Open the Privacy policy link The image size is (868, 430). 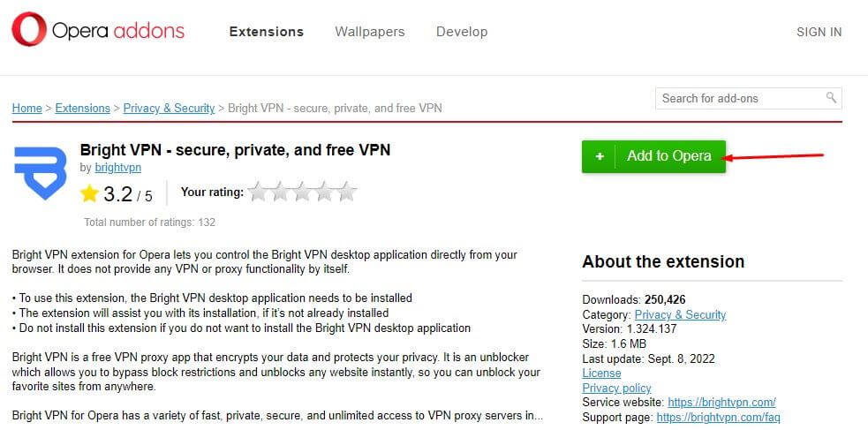(x=616, y=388)
